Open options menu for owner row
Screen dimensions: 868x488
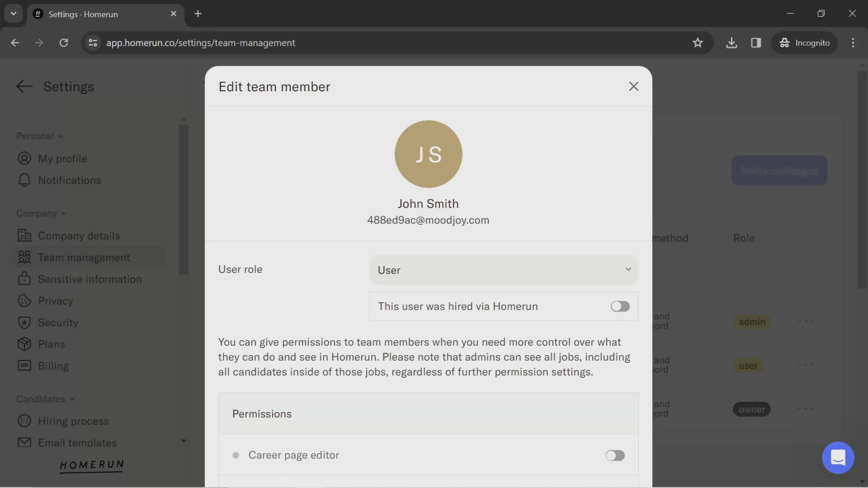[x=806, y=408]
